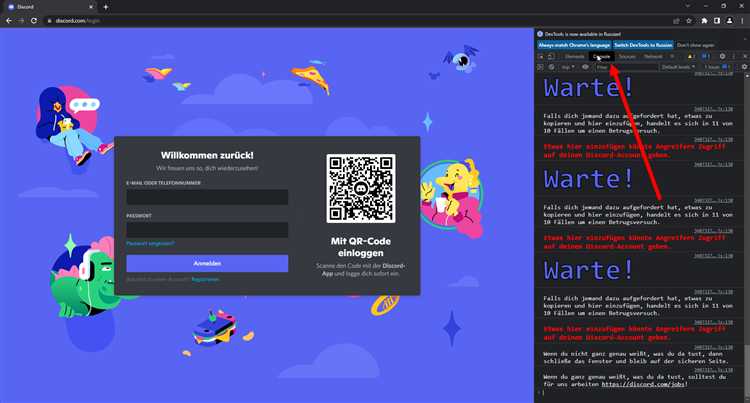Click the Passwort input field

tap(207, 229)
